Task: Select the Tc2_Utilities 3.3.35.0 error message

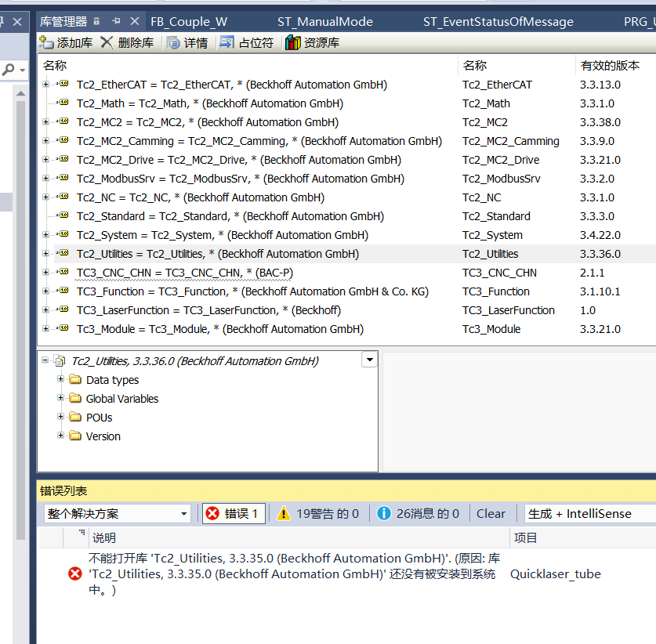Action: point(293,573)
